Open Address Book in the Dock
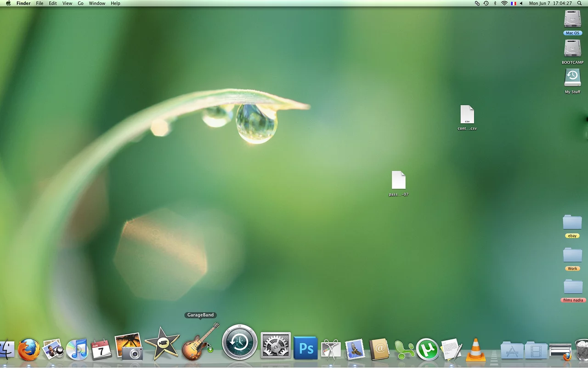The width and height of the screenshot is (588, 368). 379,350
